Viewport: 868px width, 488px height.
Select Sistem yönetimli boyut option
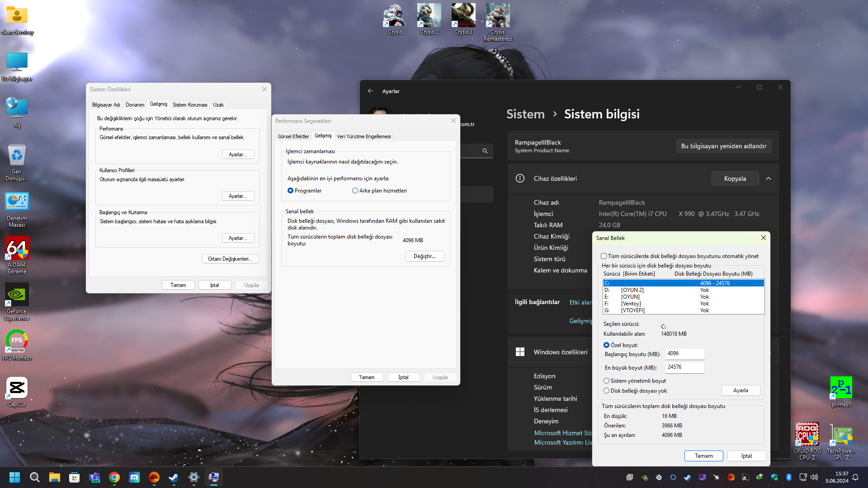tap(607, 381)
